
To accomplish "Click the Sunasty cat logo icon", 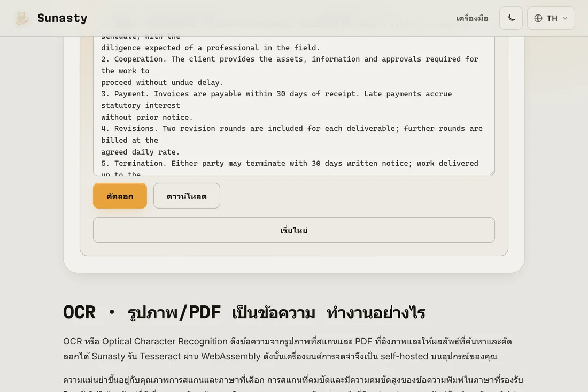I will (22, 18).
